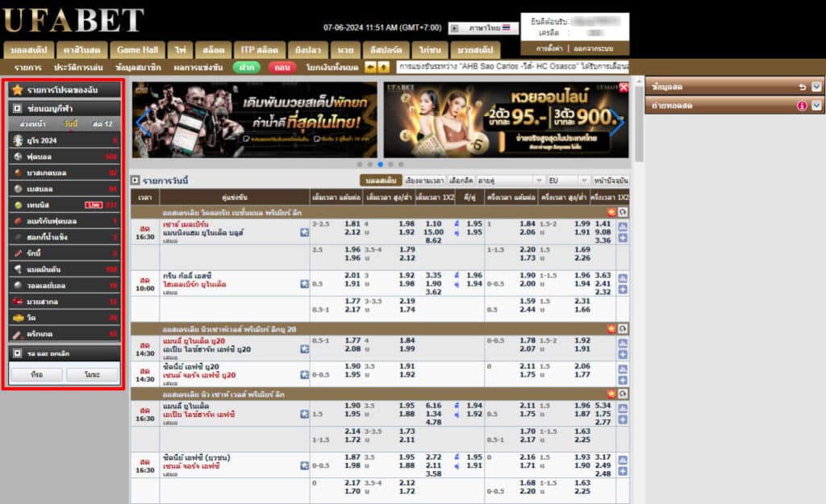Refresh the ข้อมูลสด panel via its arrow icon
Viewport: 826px width, 504px height.
pos(803,87)
